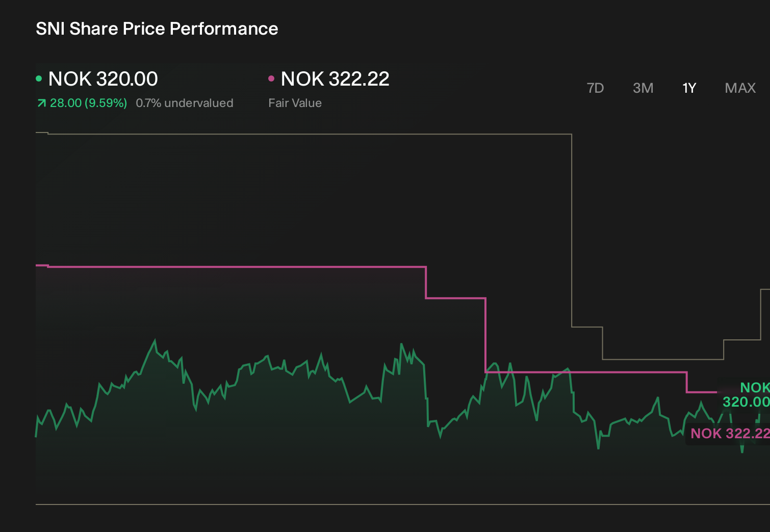
Task: Click the green upward arrow icon
Action: click(41, 103)
